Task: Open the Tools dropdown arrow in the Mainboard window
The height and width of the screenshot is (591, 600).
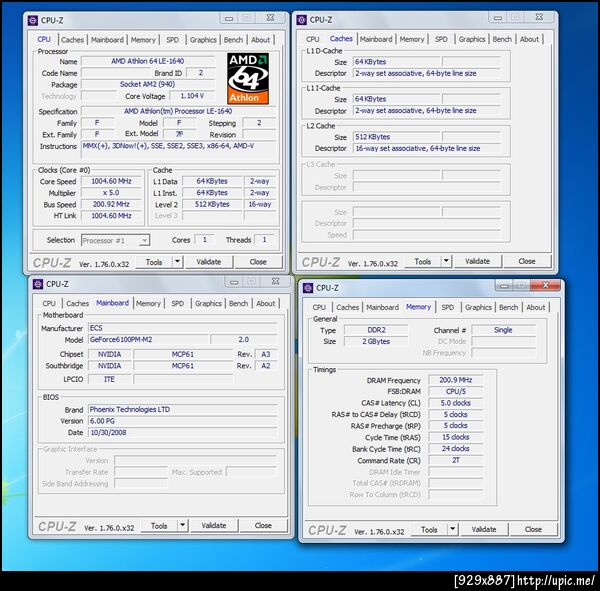Action: (183, 525)
